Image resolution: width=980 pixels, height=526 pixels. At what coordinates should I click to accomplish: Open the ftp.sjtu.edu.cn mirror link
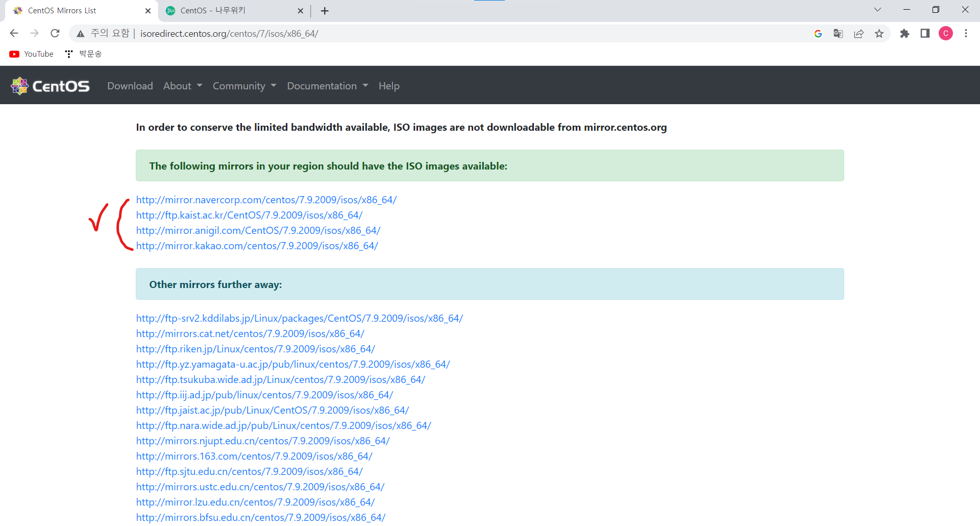pos(250,471)
